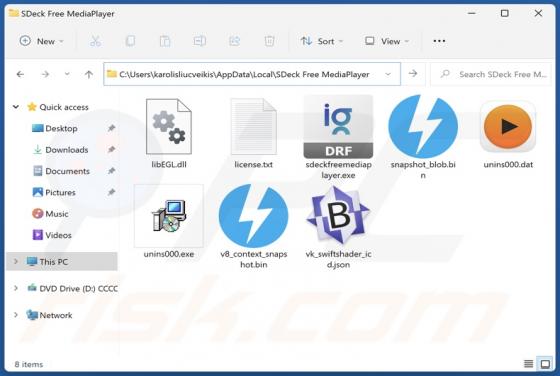This screenshot has width=560, height=376.
Task: Select the libEGL.dll file icon
Action: (x=169, y=126)
